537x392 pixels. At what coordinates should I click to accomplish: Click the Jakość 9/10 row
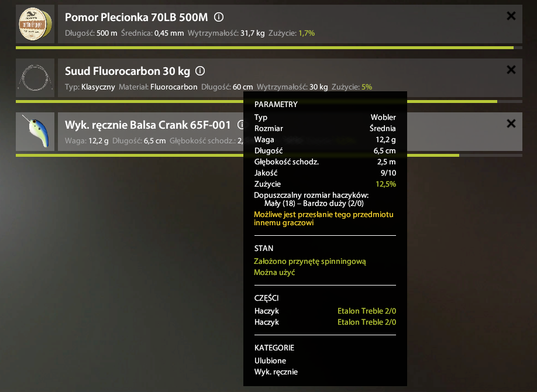coord(325,173)
